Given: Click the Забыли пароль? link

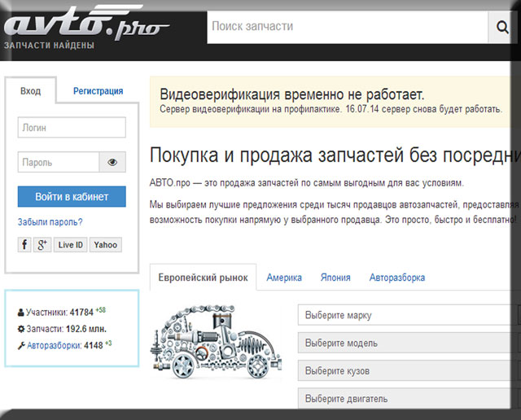Looking at the screenshot, I should click(50, 221).
